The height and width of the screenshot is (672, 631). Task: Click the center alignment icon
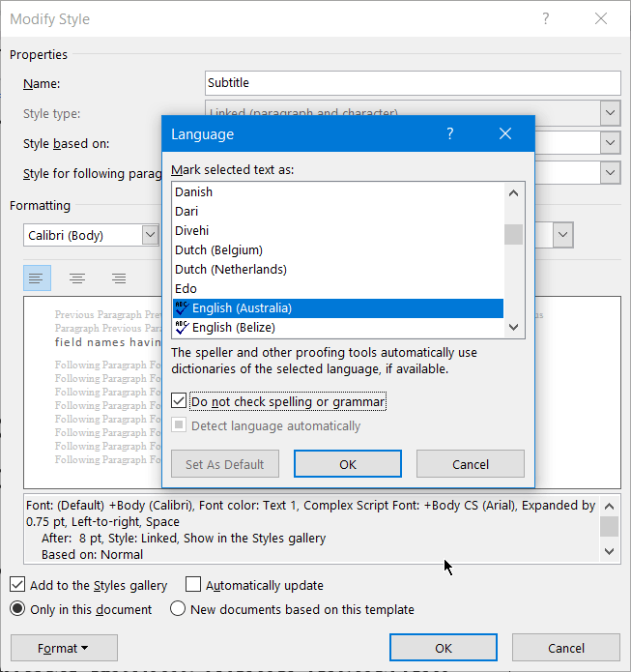[77, 278]
